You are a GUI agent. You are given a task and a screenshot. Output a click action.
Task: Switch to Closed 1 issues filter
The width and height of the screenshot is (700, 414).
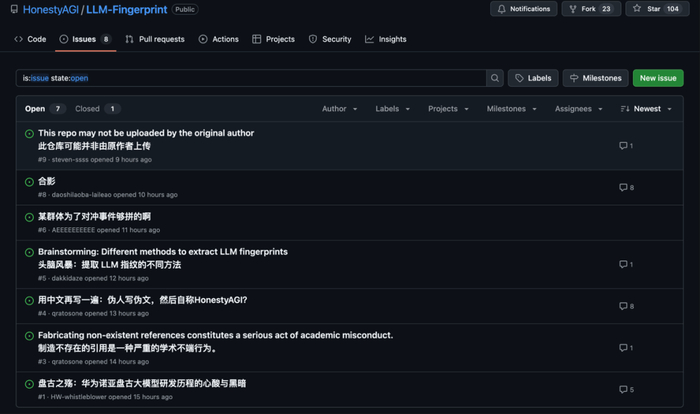(x=98, y=109)
